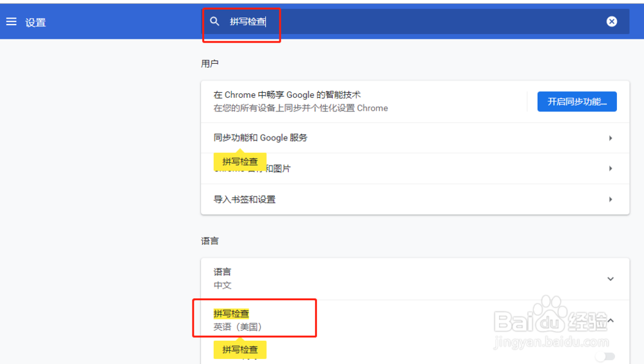Click the 用户 section heading
The width and height of the screenshot is (644, 364).
pos(210,63)
